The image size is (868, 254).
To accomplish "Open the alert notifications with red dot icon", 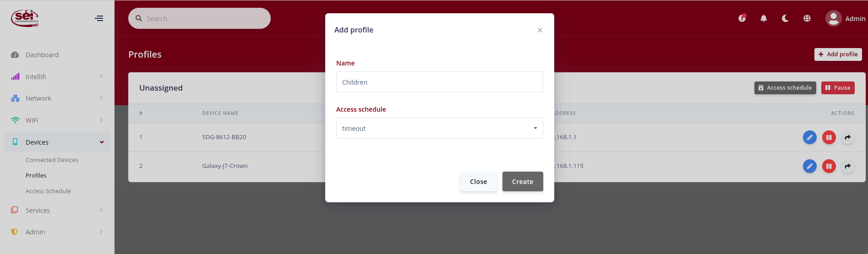I will pyautogui.click(x=742, y=18).
